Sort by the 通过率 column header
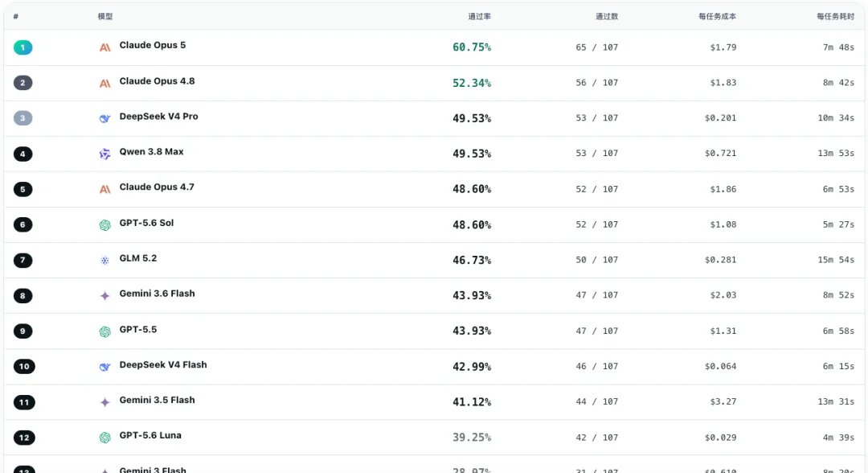The height and width of the screenshot is (473, 868). 479,17
